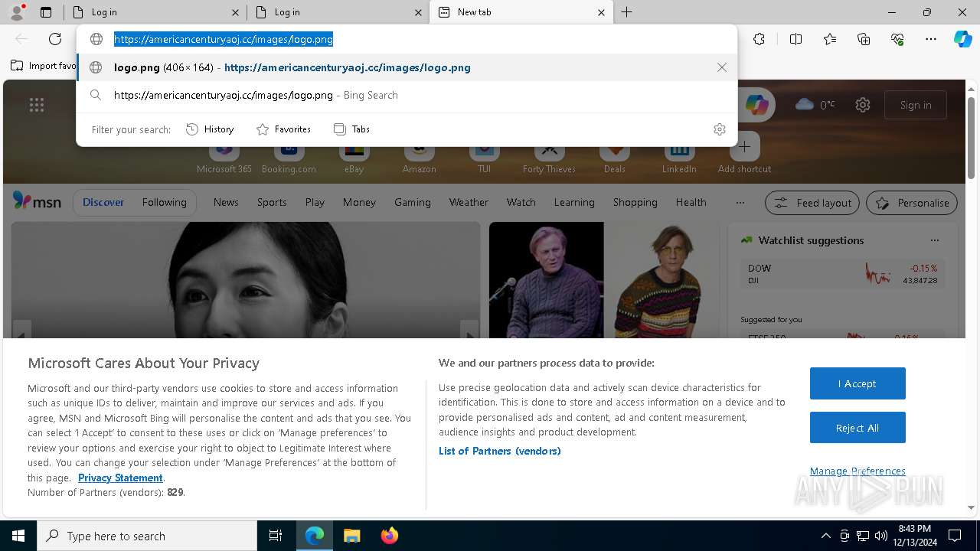Open the Collections icon

point(864,39)
